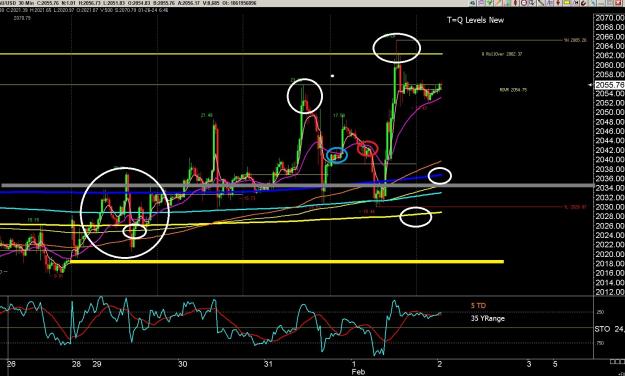Click date 28 on the time axis
This screenshot has width=625, height=376.
click(76, 364)
